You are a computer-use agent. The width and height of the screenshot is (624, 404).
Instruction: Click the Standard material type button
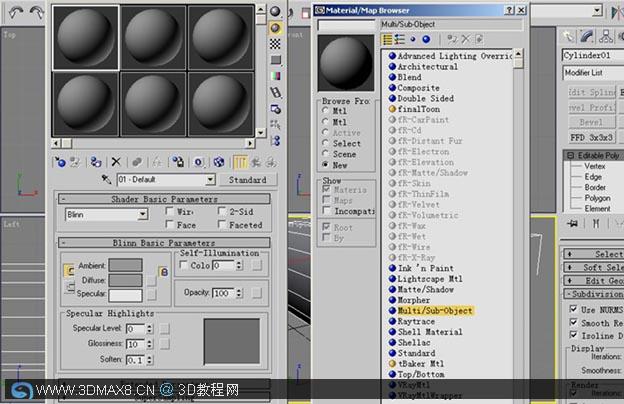(248, 180)
